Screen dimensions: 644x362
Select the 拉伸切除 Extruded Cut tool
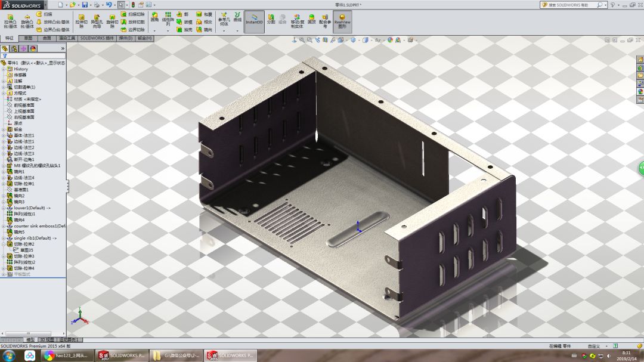click(x=81, y=21)
